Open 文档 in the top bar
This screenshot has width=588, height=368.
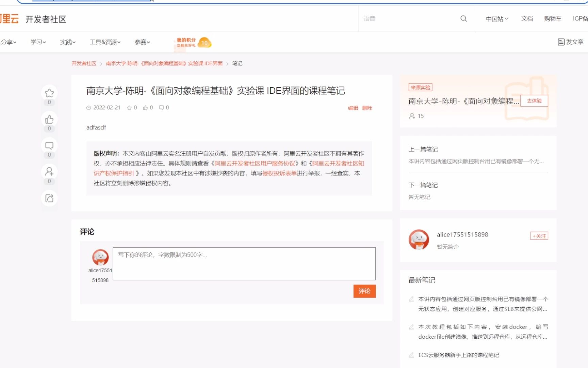pos(527,19)
